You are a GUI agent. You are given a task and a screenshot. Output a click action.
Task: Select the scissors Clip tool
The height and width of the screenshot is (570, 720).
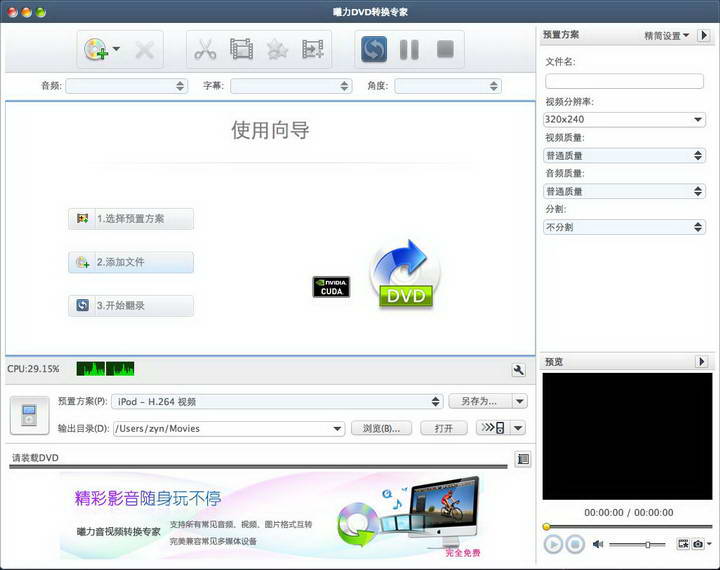click(x=205, y=49)
